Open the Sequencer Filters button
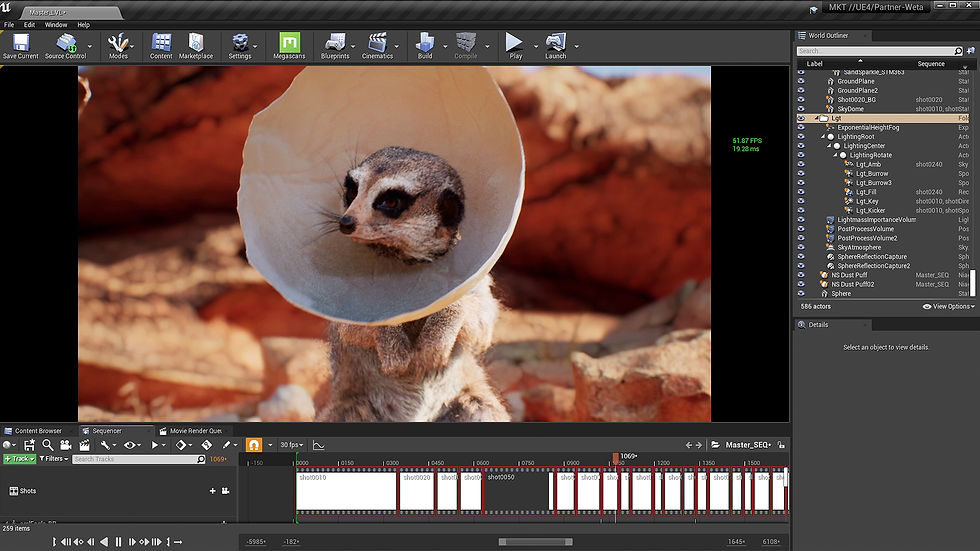980x551 pixels. click(x=54, y=459)
